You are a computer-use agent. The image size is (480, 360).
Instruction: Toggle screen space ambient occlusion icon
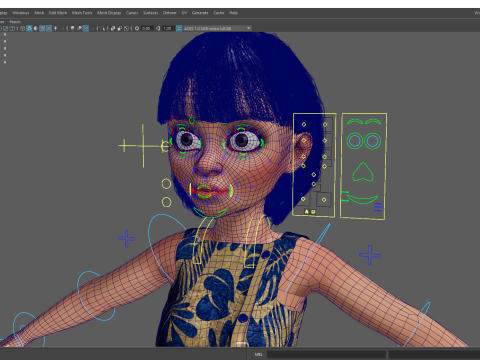pyautogui.click(x=72, y=28)
